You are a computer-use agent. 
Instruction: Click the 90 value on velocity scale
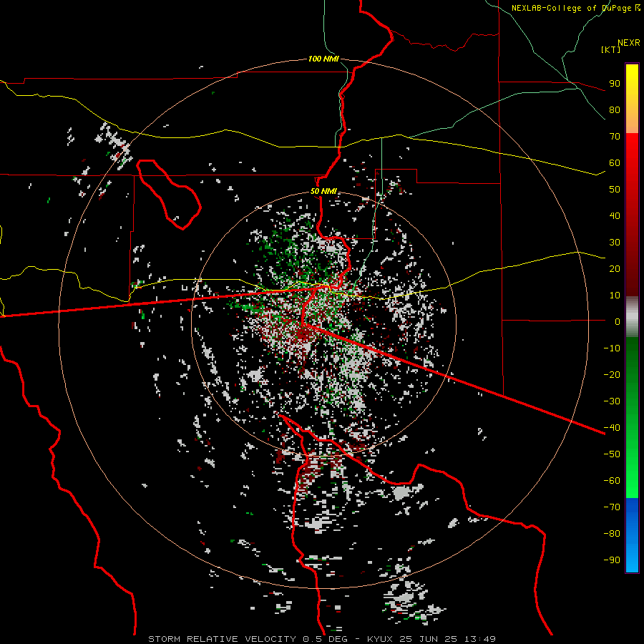[x=615, y=84]
